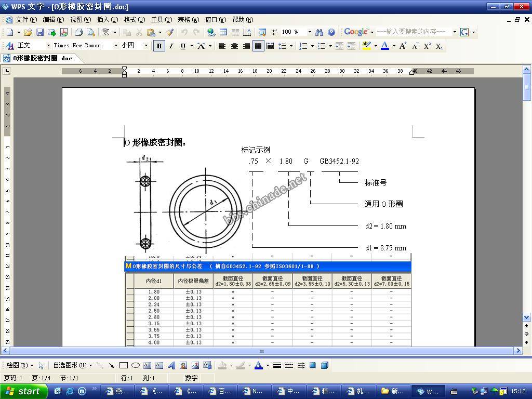Image resolution: width=532 pixels, height=399 pixels.
Task: Save the document with the floppy disk icon
Action: click(39, 32)
